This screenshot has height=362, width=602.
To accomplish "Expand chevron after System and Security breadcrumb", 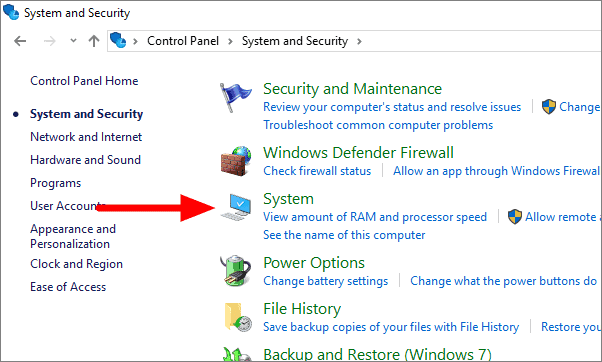I will point(359,41).
